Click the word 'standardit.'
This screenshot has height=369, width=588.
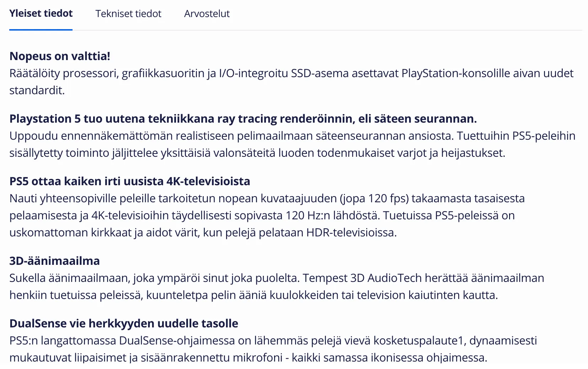37,90
